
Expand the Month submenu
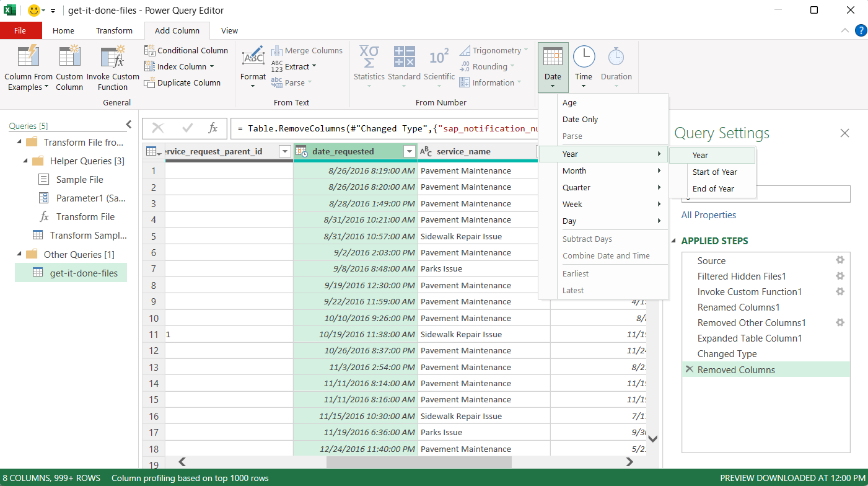pos(604,170)
